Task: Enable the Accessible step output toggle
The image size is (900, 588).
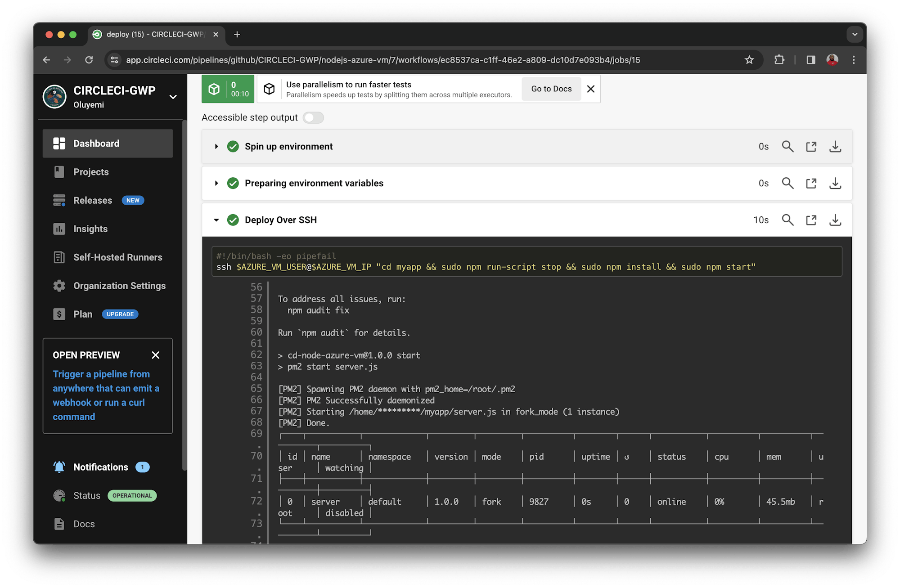Action: tap(313, 117)
